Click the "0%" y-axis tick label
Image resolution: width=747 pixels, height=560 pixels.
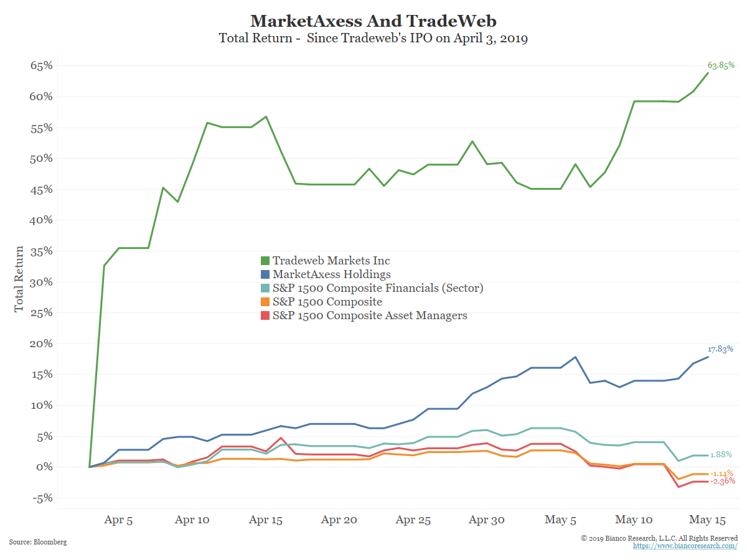click(45, 467)
